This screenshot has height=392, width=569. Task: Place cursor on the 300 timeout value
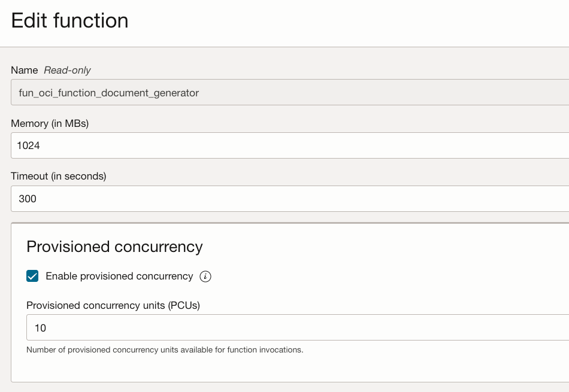coord(28,199)
